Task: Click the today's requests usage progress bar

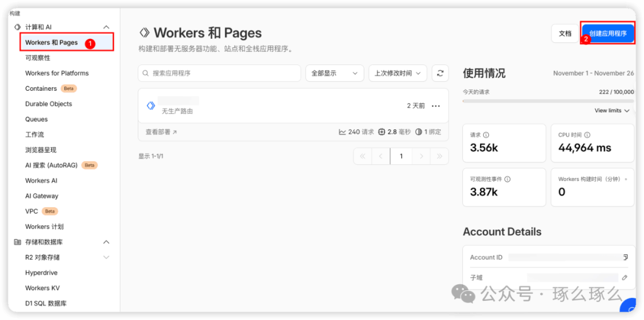Action: coord(548,101)
